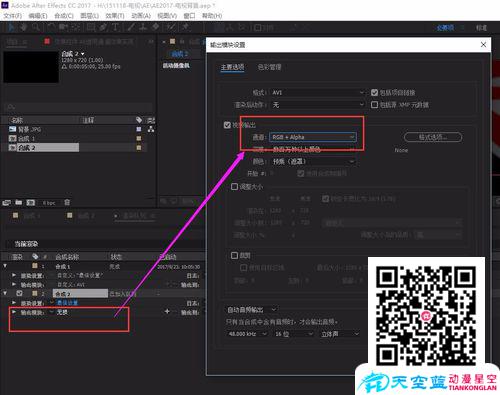The width and height of the screenshot is (500, 395).
Task: Click the 合成 2 name dropdown arrow in Project preview
Action: (82, 54)
